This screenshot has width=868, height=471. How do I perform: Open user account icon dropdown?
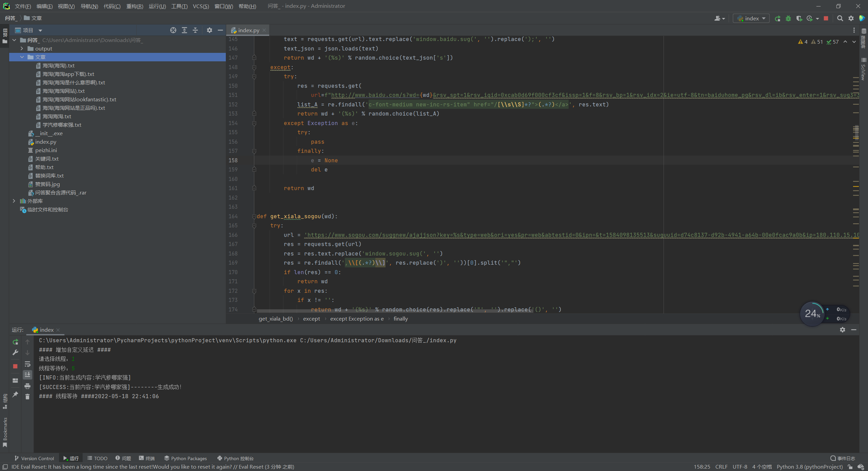coord(719,18)
